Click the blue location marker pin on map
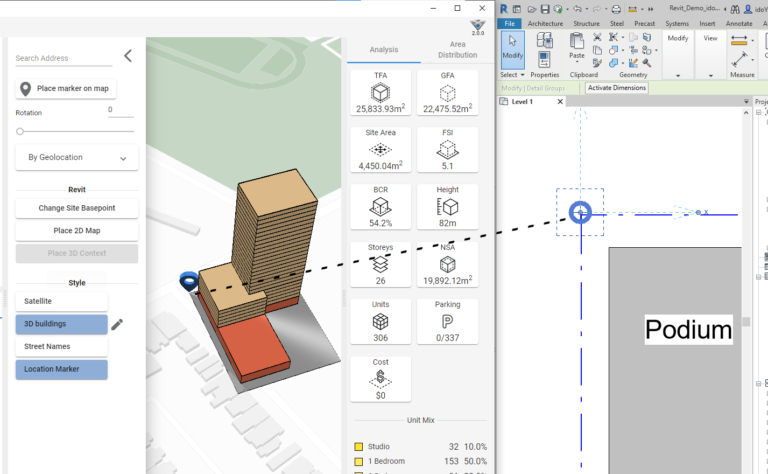The image size is (768, 474). (x=189, y=281)
